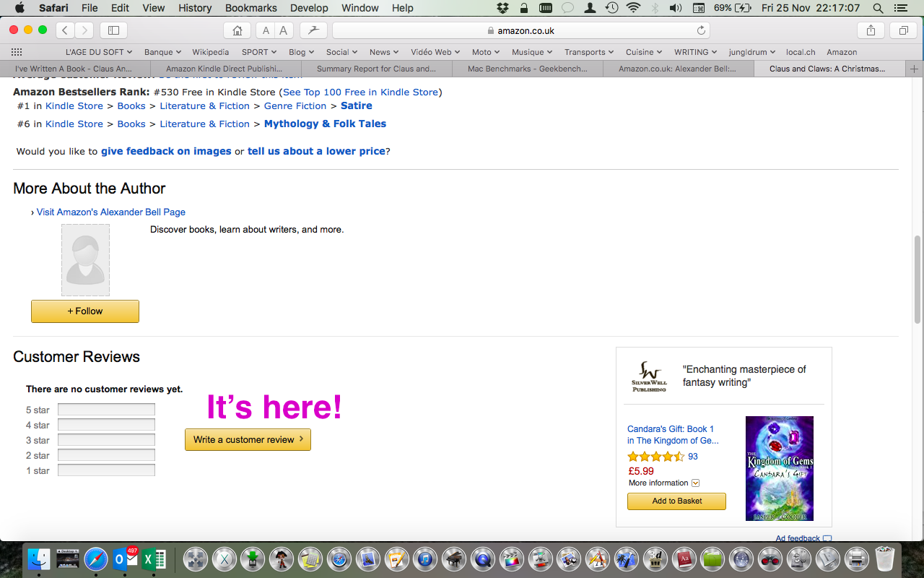The height and width of the screenshot is (578, 924).
Task: Expand Social bookmarks folder
Action: point(341,52)
